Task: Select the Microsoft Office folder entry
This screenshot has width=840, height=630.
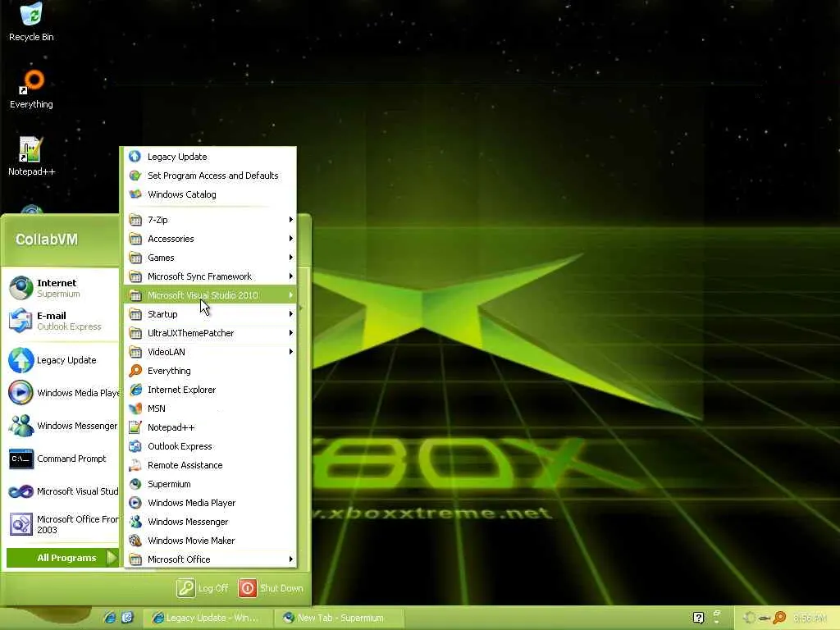Action: [210, 559]
